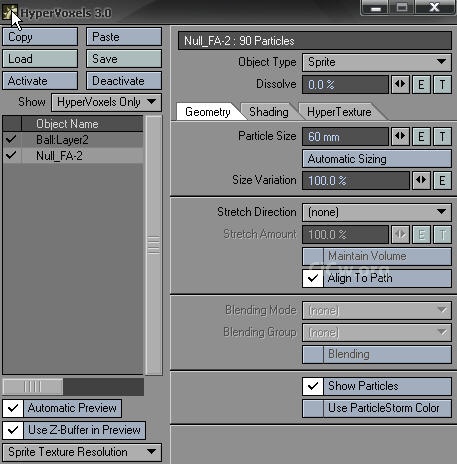
Task: Switch to the Shading tab
Action: pos(269,112)
